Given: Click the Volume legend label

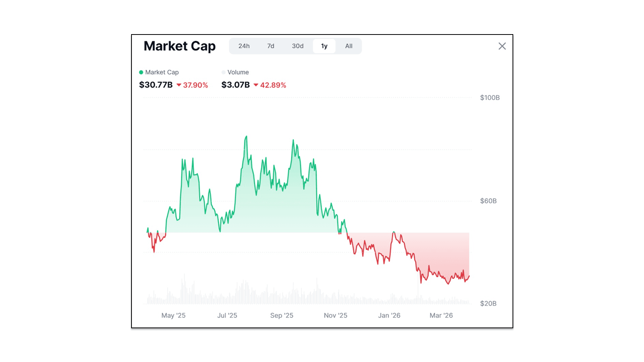Looking at the screenshot, I should pos(238,72).
